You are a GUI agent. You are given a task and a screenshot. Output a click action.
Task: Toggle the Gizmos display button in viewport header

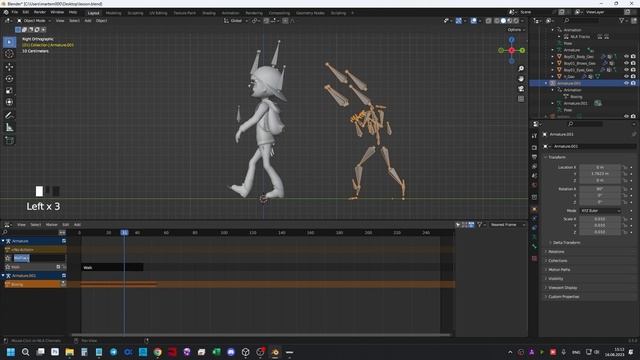459,20
